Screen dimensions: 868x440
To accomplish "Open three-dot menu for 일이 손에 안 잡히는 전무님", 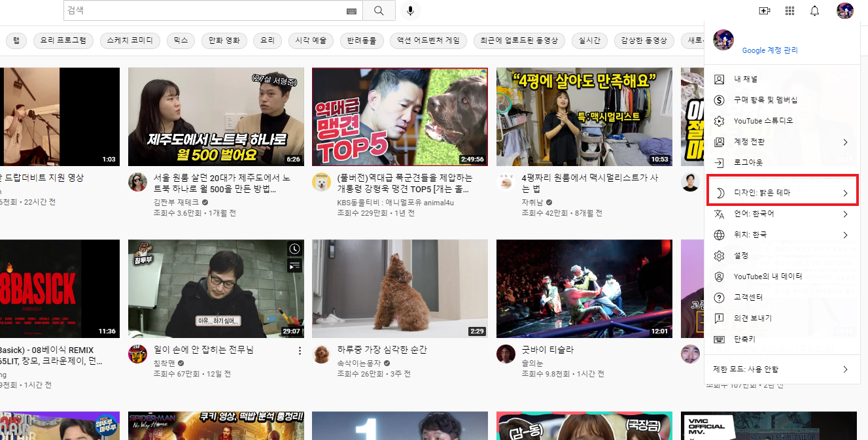I will click(x=300, y=350).
